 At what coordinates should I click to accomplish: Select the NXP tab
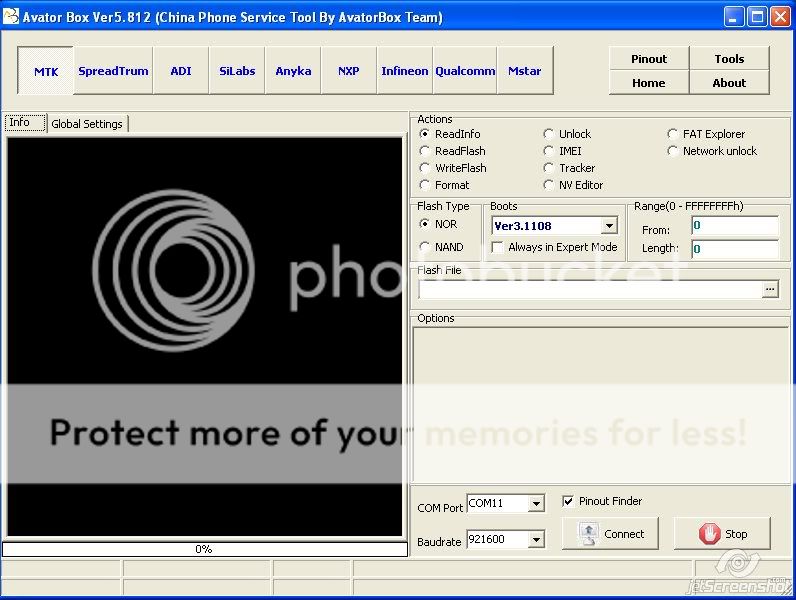pos(349,71)
